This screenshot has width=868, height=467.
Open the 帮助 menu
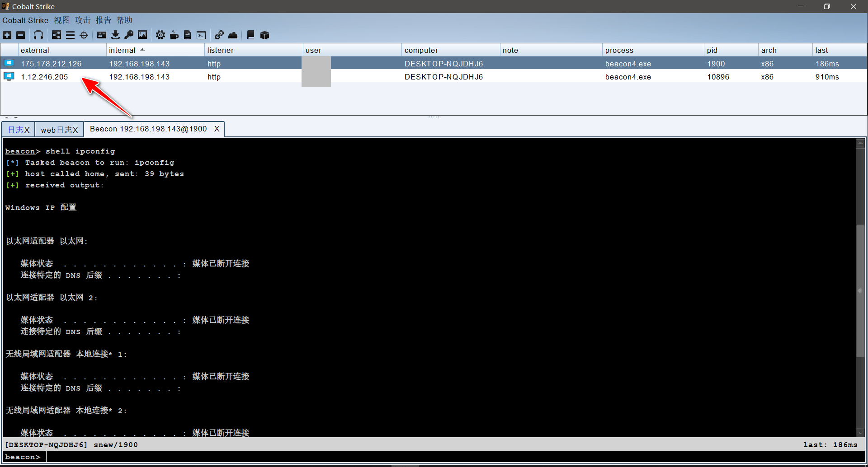(x=125, y=20)
